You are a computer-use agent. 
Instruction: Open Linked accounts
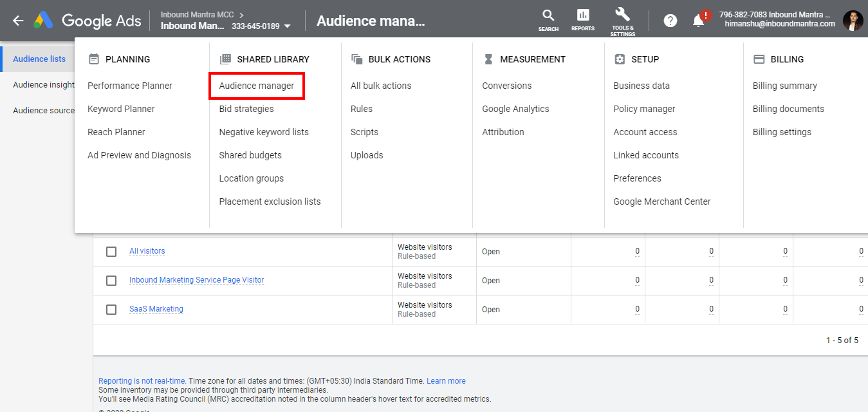click(646, 155)
